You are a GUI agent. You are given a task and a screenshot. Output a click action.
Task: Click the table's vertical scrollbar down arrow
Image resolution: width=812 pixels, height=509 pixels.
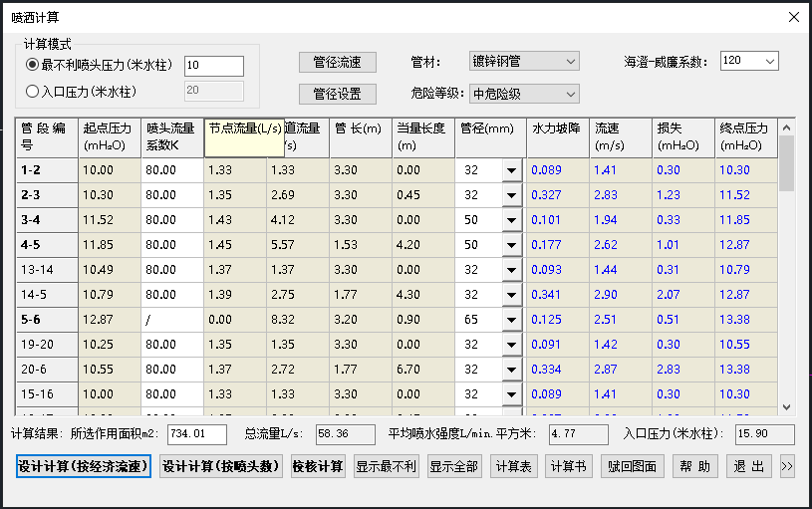click(786, 406)
